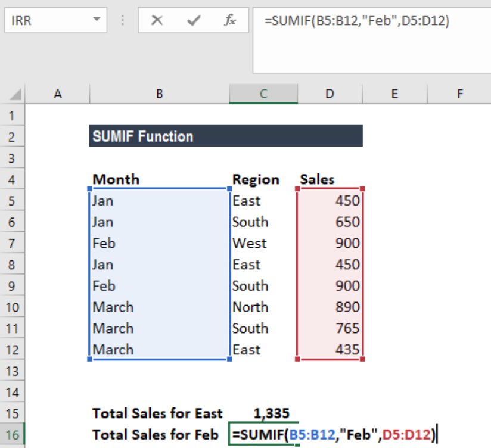Click the sales value 900 in row 7

[x=330, y=243]
